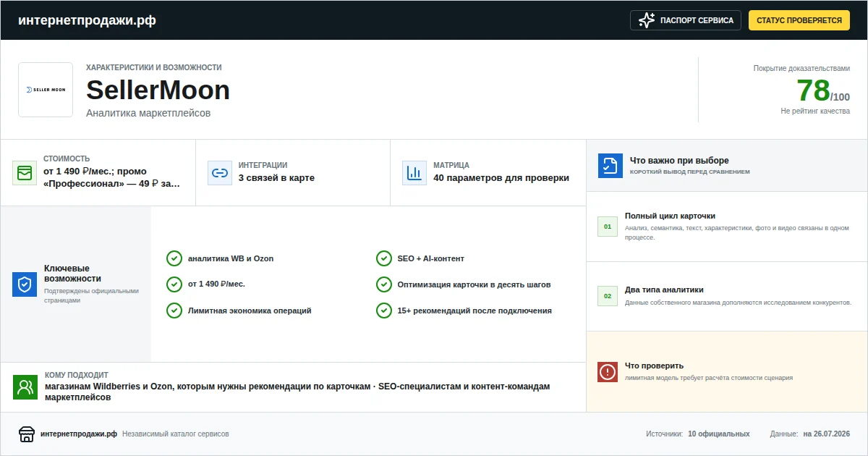Click checkmark beside Лимитная экономика операций

tap(174, 311)
